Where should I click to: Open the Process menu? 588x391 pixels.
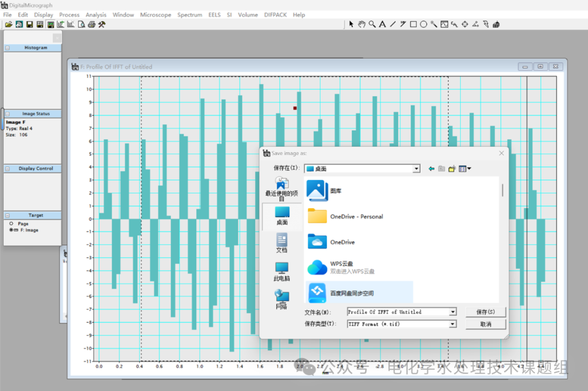coord(69,15)
